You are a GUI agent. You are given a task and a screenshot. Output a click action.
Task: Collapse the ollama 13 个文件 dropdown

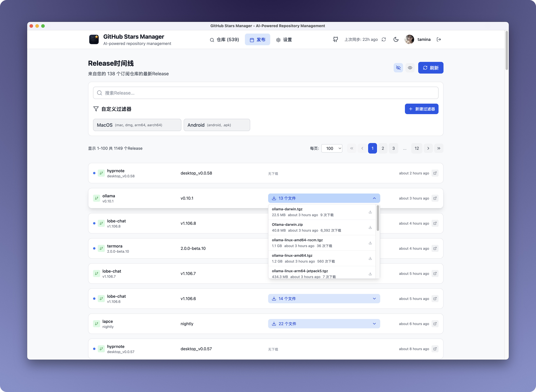coord(324,198)
